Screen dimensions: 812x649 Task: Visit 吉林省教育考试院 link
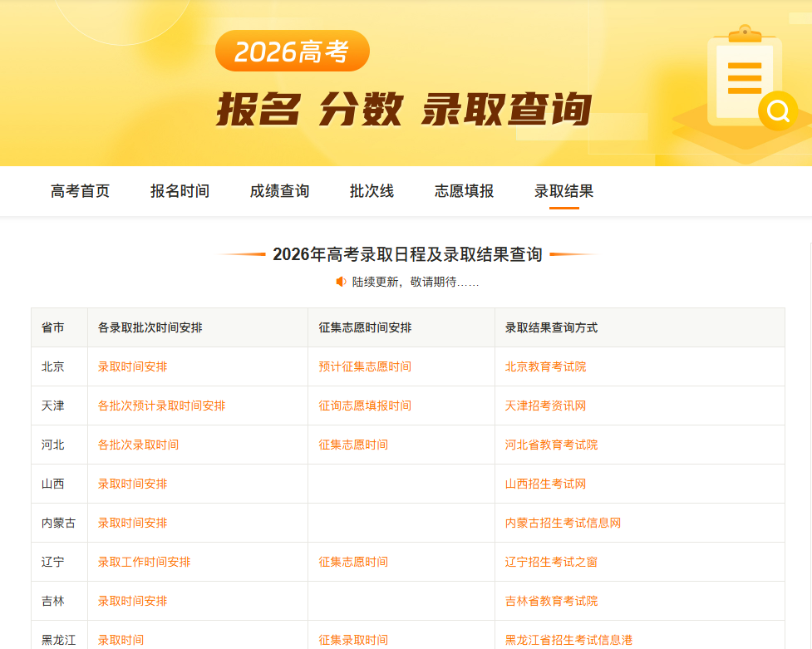point(552,602)
